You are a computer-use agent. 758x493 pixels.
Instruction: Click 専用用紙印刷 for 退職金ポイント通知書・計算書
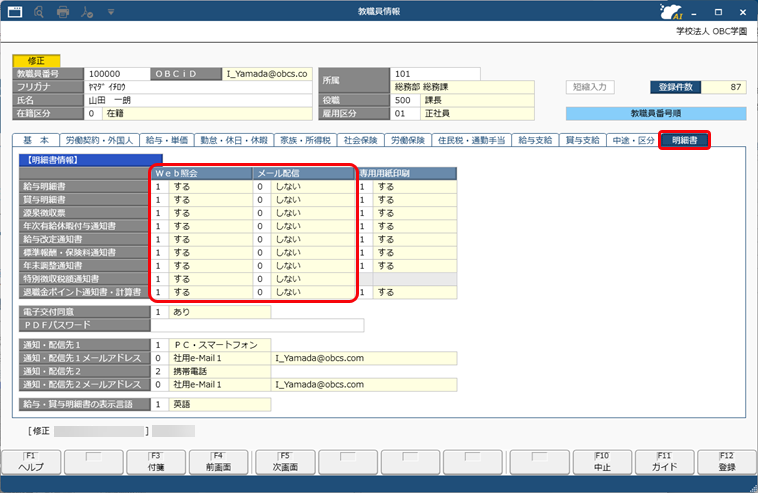(407, 292)
